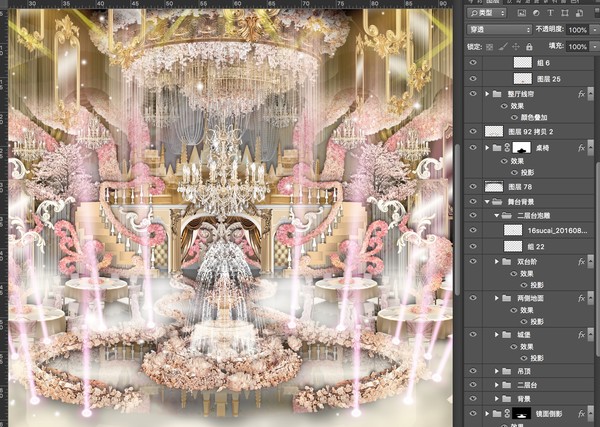Image resolution: width=600 pixels, height=427 pixels.
Task: Click the opacity 100% value field
Action: pyautogui.click(x=578, y=29)
